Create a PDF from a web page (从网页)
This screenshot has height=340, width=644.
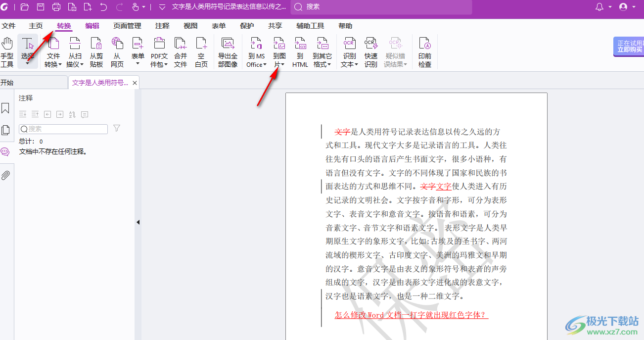coord(117,52)
